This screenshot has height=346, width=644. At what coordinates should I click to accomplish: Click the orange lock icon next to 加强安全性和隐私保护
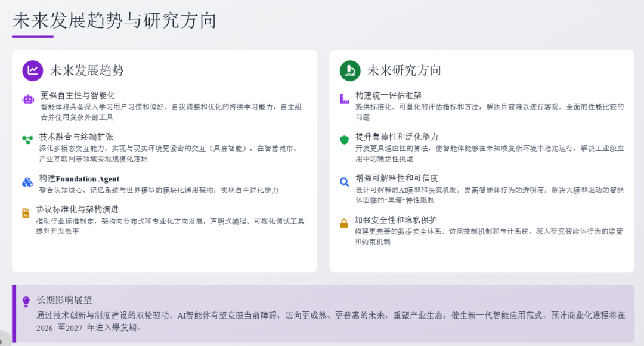click(344, 223)
